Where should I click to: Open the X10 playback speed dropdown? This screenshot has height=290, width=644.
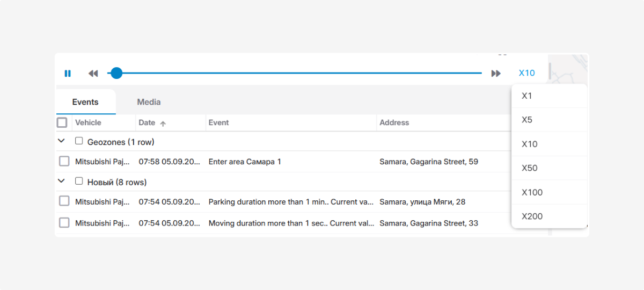click(526, 74)
